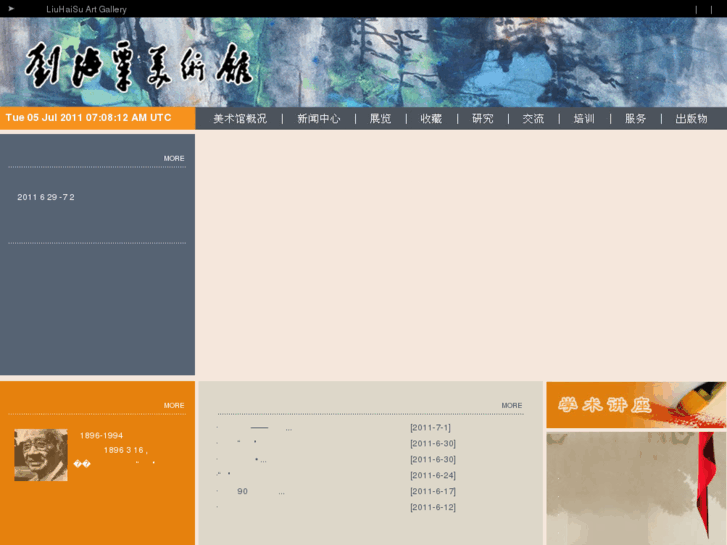Open the 服务 navigation item
Viewport: 727px width, 545px height.
pyautogui.click(x=635, y=119)
